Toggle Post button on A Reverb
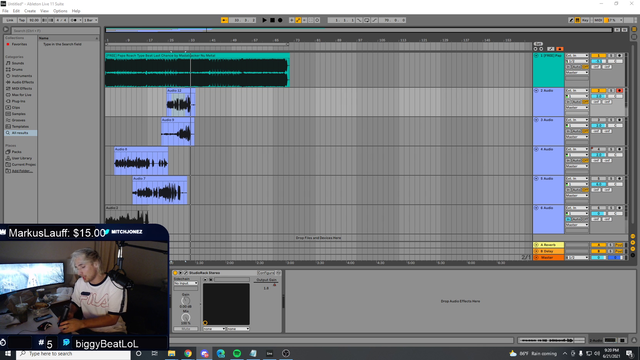 point(619,245)
